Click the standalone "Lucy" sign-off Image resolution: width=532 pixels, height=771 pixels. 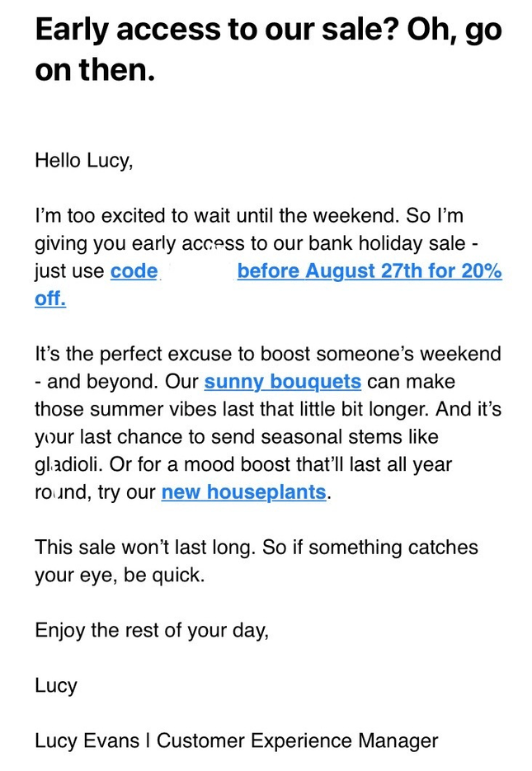pos(56,686)
